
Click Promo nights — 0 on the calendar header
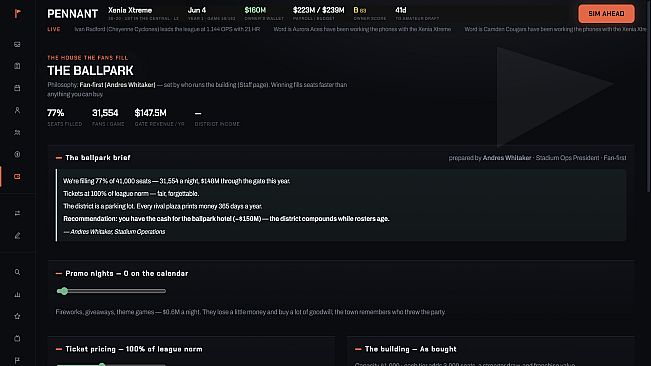point(127,273)
